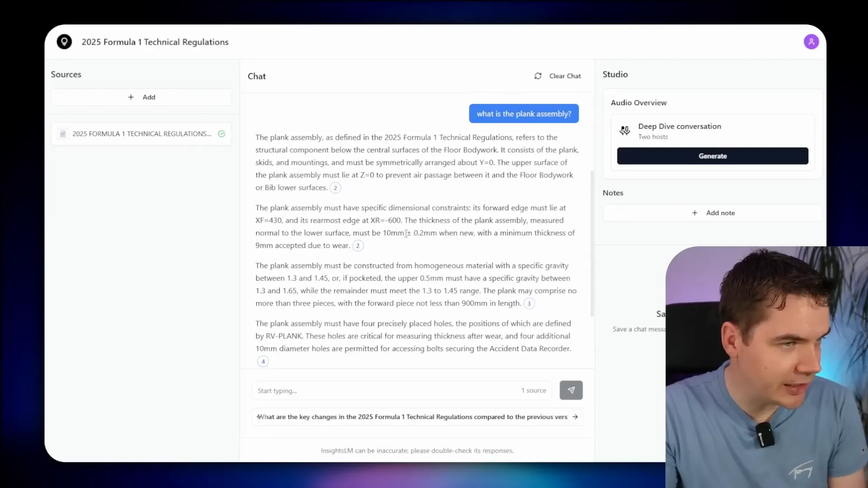Click the document icon beside the source file

pyautogui.click(x=63, y=134)
